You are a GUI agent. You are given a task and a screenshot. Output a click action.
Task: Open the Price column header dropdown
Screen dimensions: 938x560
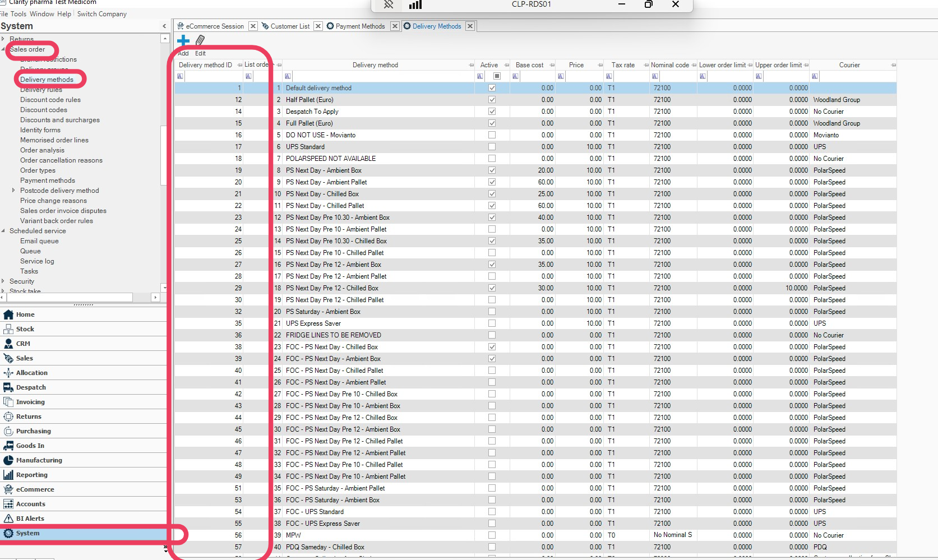point(600,65)
